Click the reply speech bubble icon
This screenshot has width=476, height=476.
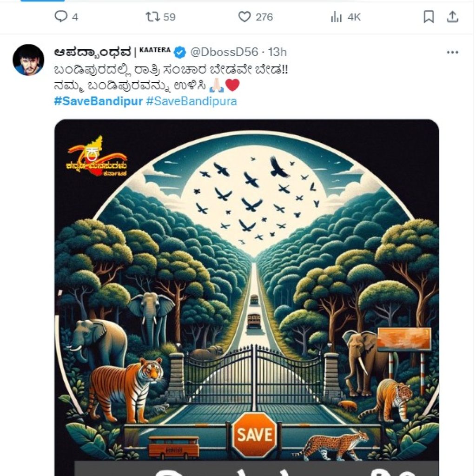61,17
